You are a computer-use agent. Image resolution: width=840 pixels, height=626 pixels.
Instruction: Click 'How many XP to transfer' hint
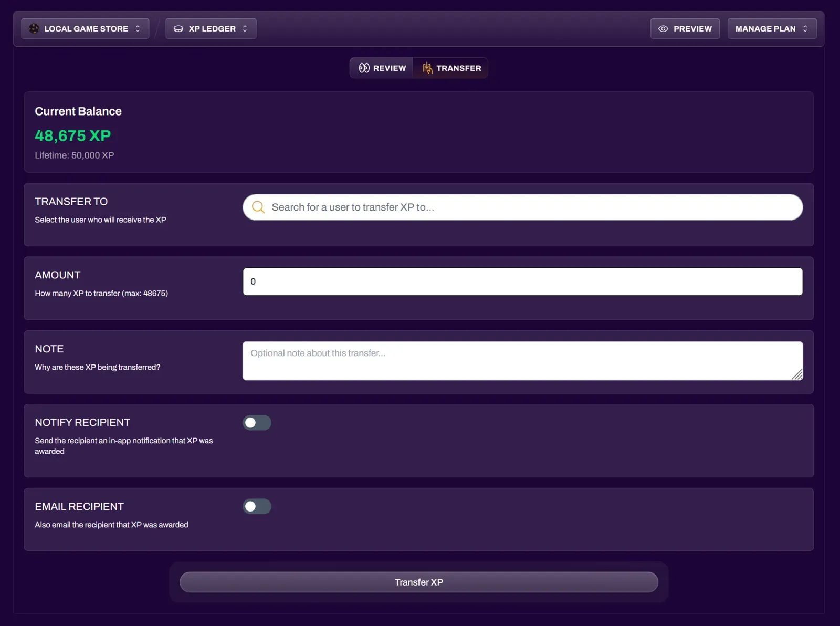pos(101,294)
